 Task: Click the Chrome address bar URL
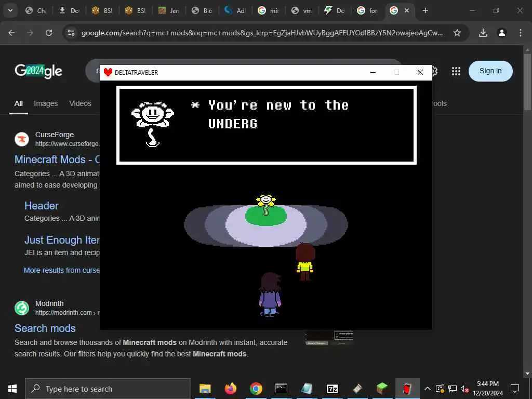coord(262,33)
